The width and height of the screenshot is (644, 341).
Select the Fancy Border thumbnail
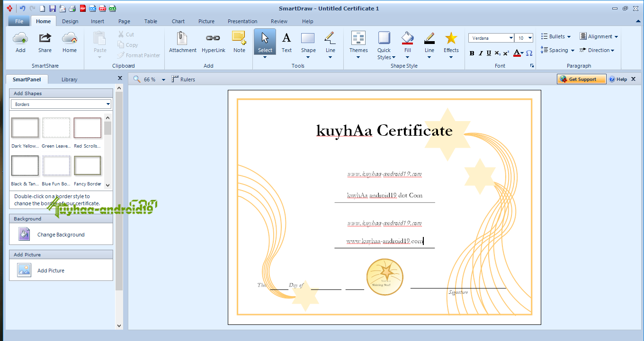point(88,166)
